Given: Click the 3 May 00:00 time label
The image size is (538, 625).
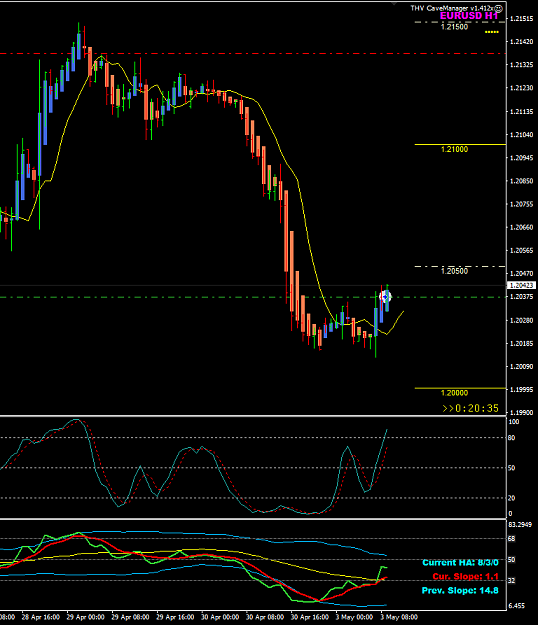Looking at the screenshot, I should pos(354,617).
